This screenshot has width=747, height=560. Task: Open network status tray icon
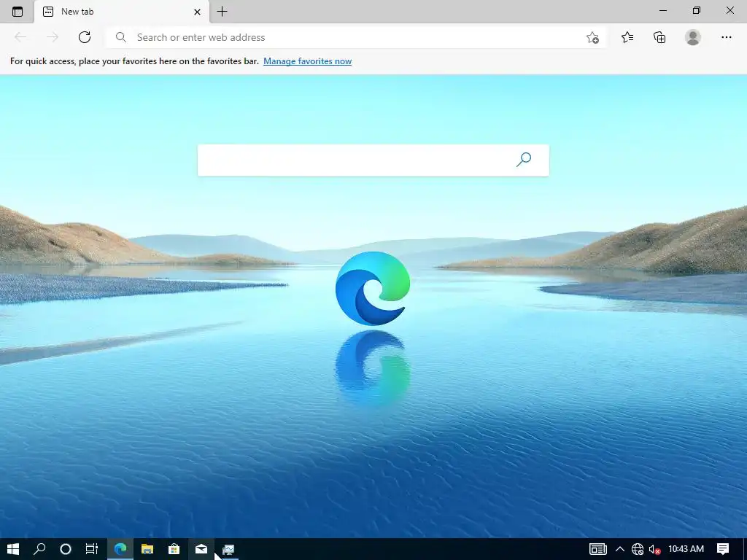[638, 549]
